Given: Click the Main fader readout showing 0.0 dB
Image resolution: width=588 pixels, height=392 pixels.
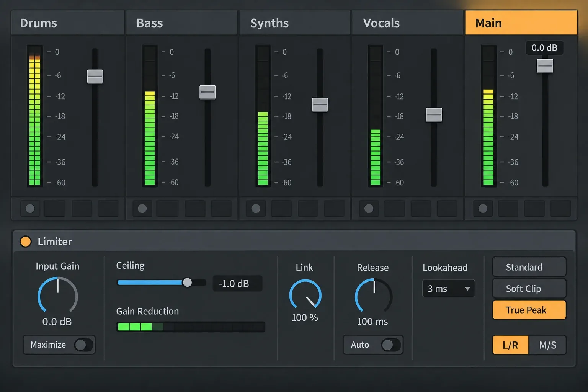Looking at the screenshot, I should coord(544,48).
